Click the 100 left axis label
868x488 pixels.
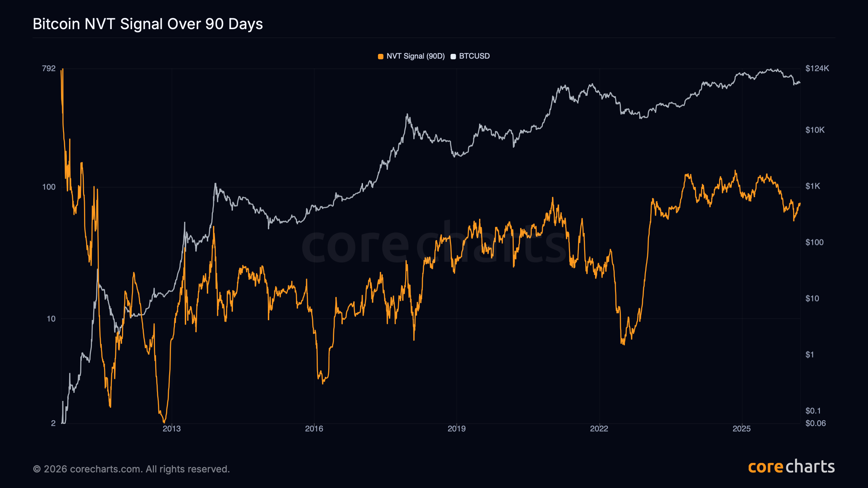pos(48,187)
